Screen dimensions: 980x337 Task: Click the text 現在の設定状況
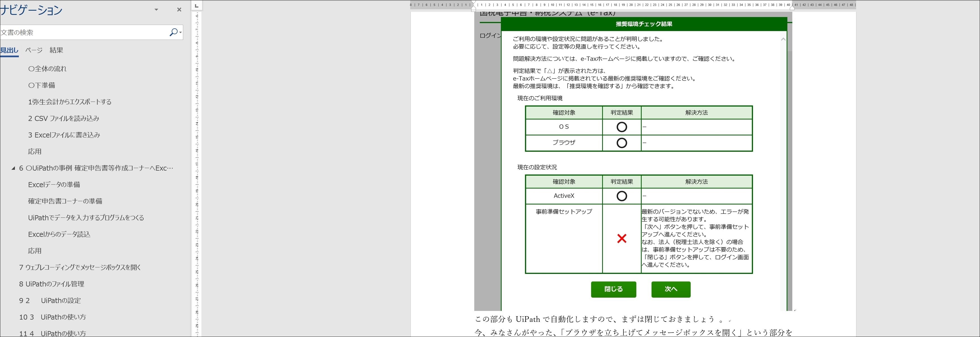537,167
